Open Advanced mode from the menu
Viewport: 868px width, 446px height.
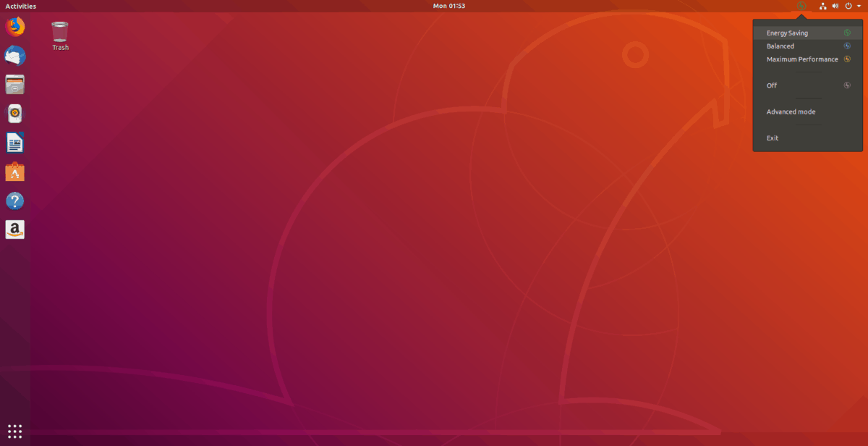coord(791,111)
